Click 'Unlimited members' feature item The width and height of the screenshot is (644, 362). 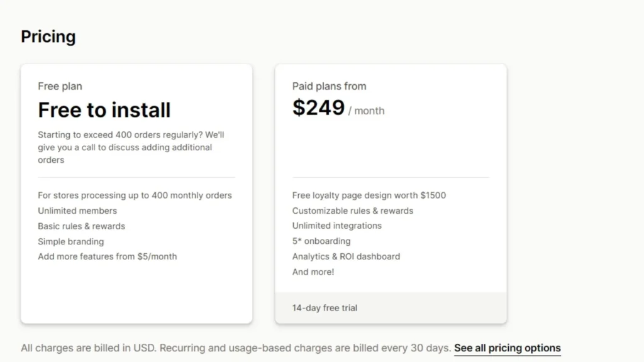[x=77, y=211]
